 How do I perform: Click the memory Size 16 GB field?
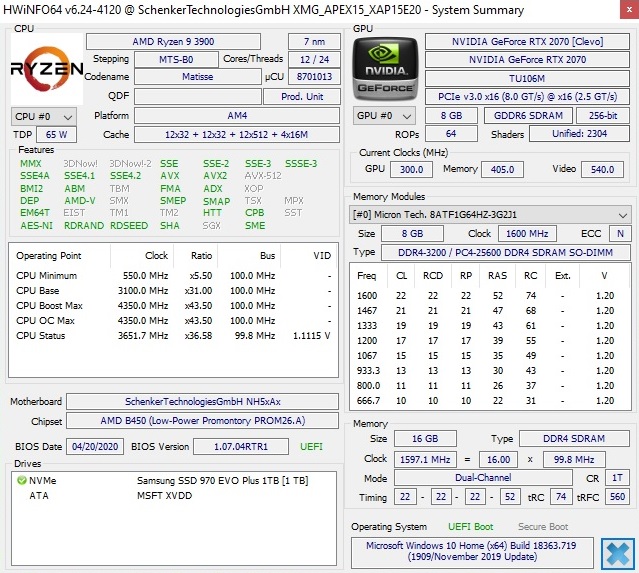(425, 439)
